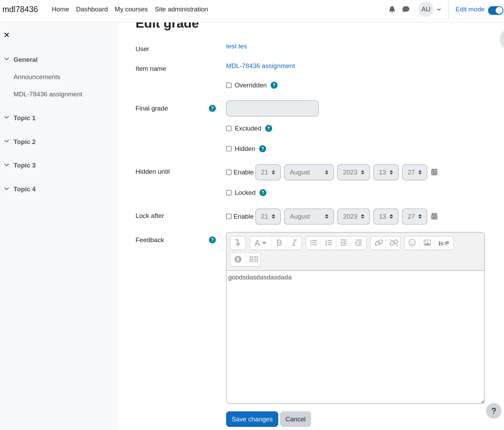Apply bold formatting in Feedback editor

[279, 243]
